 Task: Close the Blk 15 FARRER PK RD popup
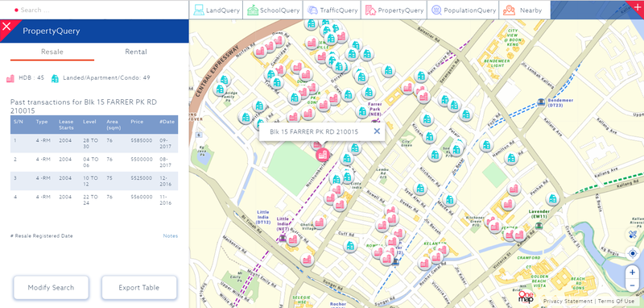377,131
